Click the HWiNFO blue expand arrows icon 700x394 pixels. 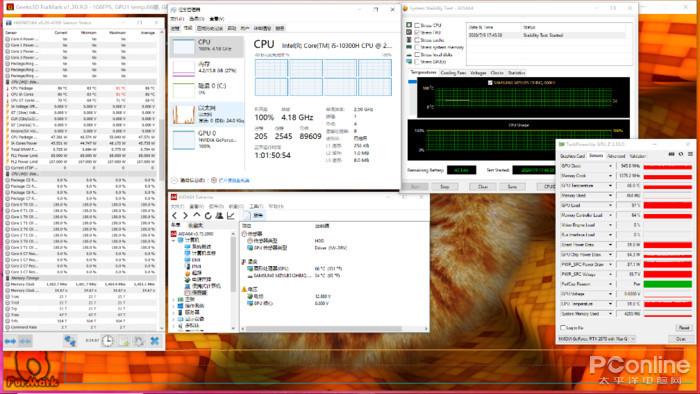[10, 341]
